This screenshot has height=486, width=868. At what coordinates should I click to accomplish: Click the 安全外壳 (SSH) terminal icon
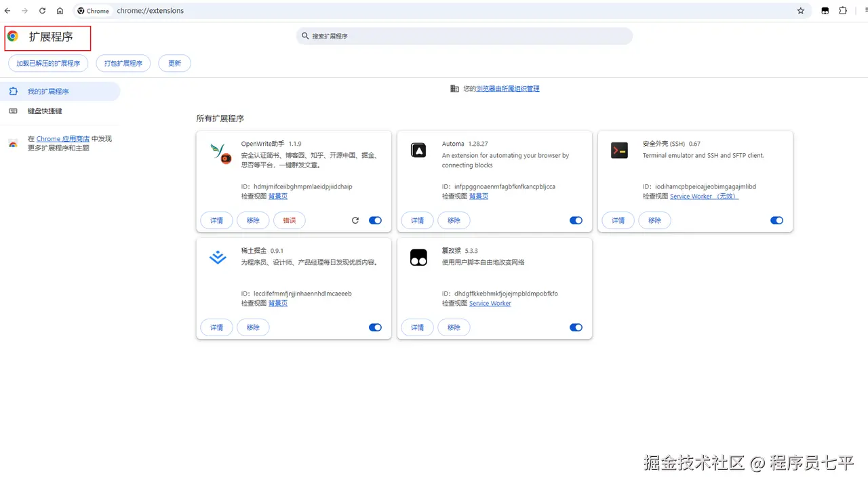(619, 150)
